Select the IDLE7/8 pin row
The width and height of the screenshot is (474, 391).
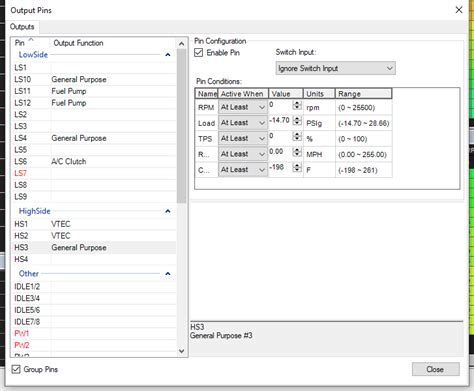[94, 322]
